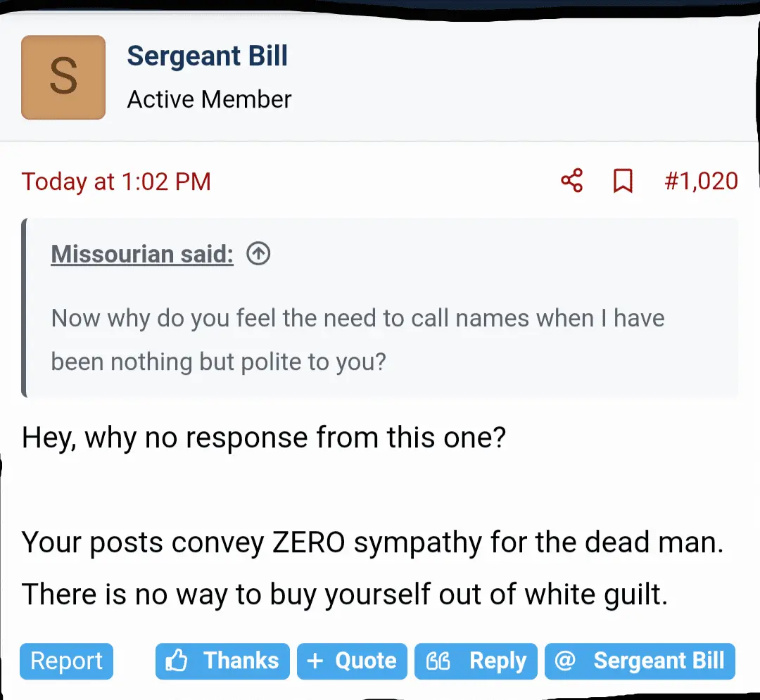
Task: Click the line 'Hey, why no response from this one?'
Action: (264, 438)
